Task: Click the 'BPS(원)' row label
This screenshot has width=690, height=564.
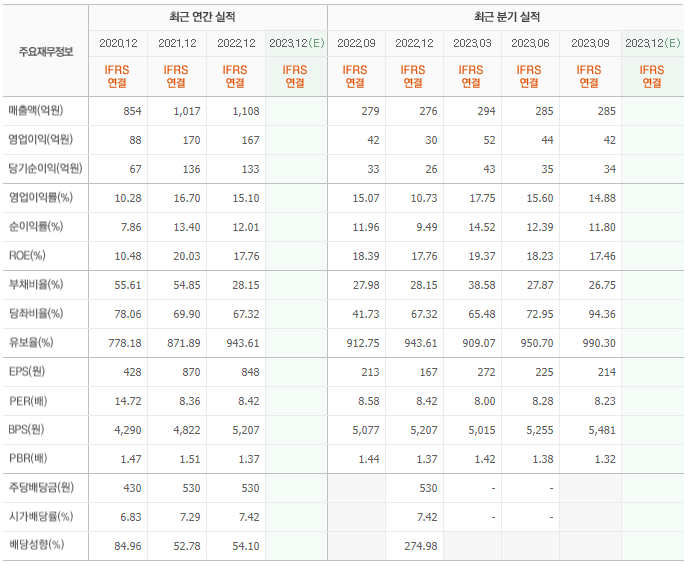Action: [x=26, y=430]
